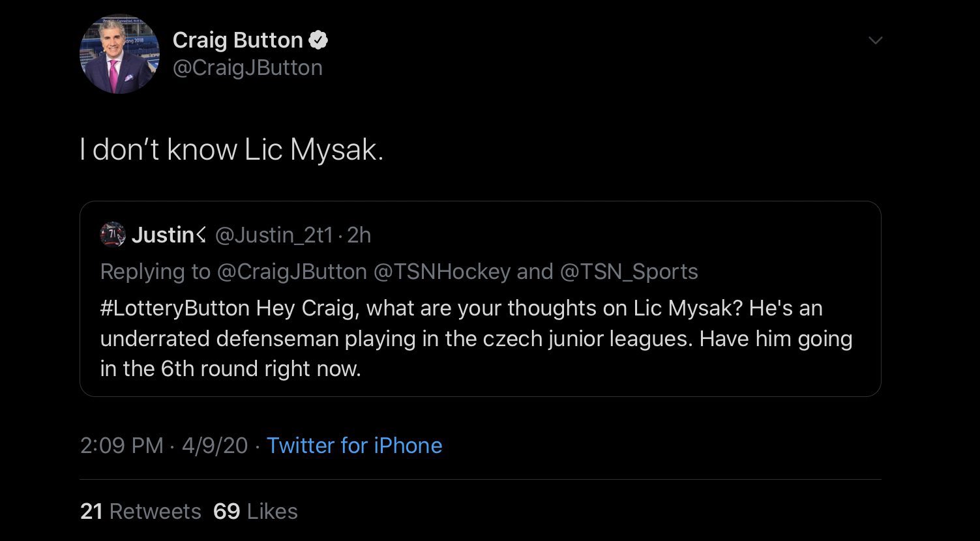Open the Craig Button display name
The image size is (980, 541).
(x=237, y=40)
